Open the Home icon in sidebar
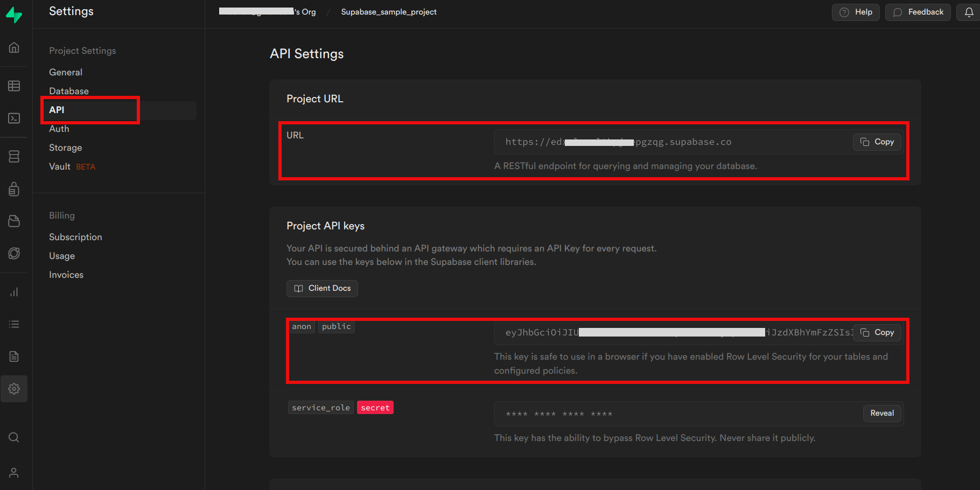 [14, 47]
